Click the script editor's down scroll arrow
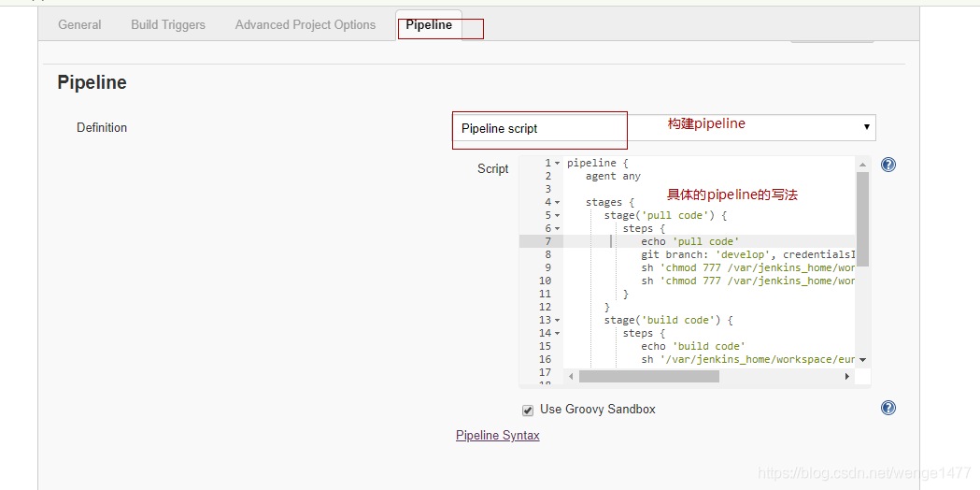 pos(862,360)
